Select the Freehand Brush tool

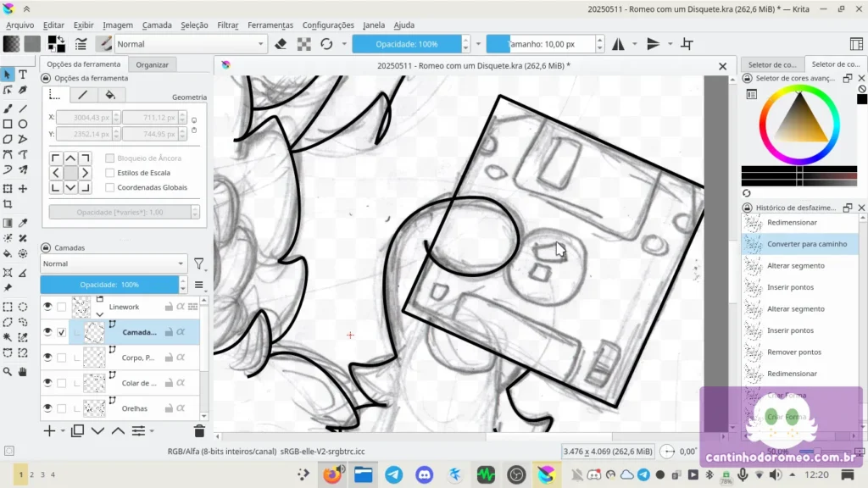pos(8,109)
